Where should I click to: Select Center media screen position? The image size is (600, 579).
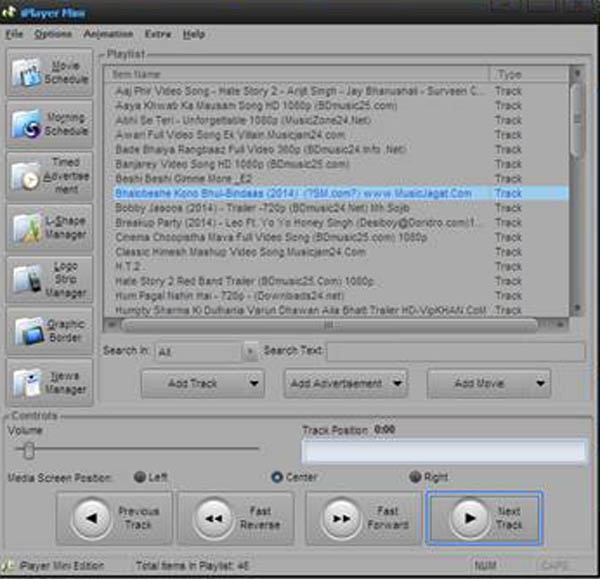coord(277,477)
